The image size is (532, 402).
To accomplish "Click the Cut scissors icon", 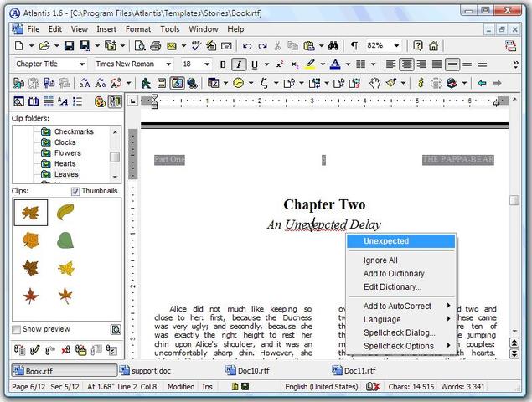I will coord(277,46).
